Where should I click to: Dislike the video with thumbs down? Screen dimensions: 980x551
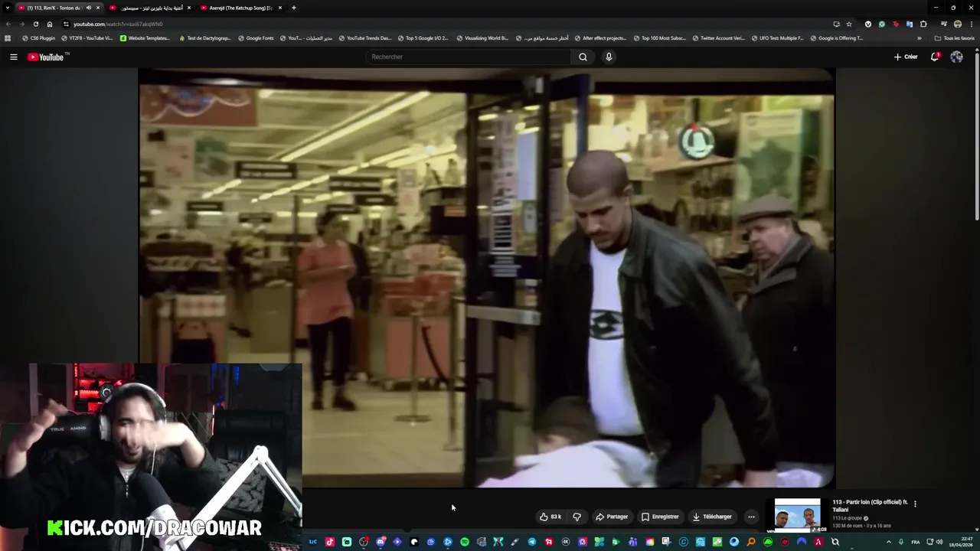pyautogui.click(x=577, y=517)
